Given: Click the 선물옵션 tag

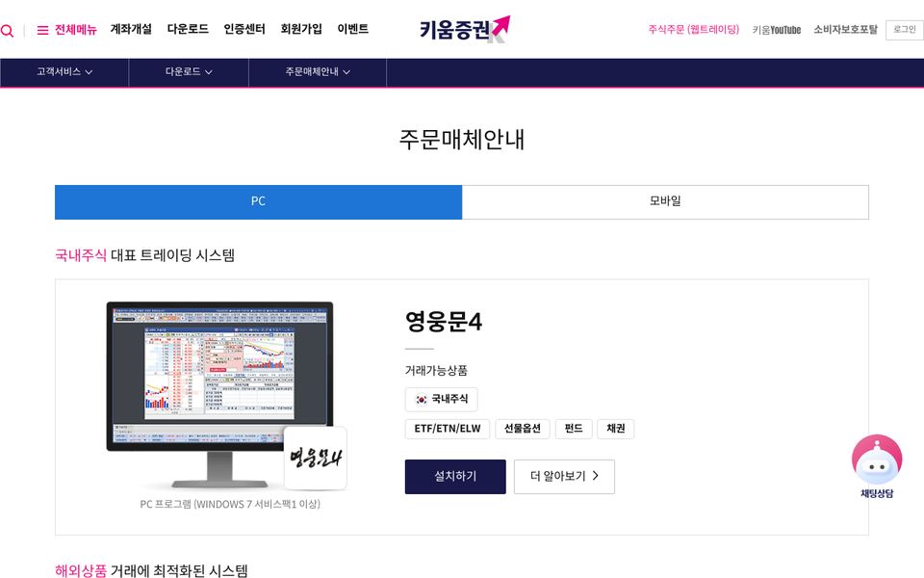Looking at the screenshot, I should (x=522, y=429).
